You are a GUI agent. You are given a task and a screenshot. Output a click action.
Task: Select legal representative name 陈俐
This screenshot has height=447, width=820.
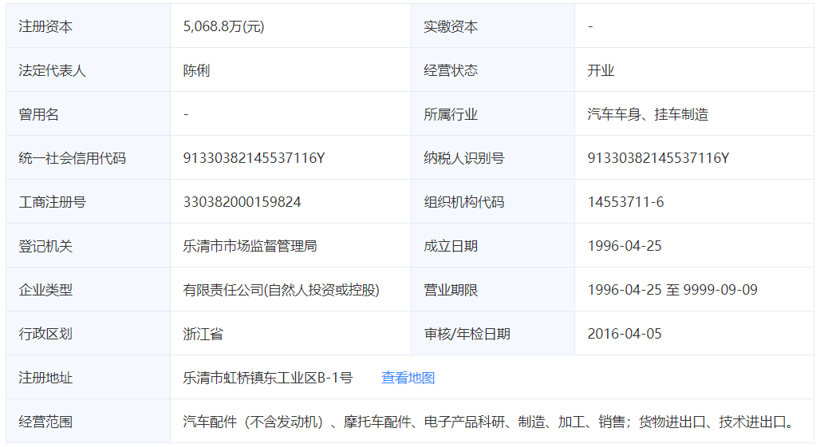tap(196, 71)
